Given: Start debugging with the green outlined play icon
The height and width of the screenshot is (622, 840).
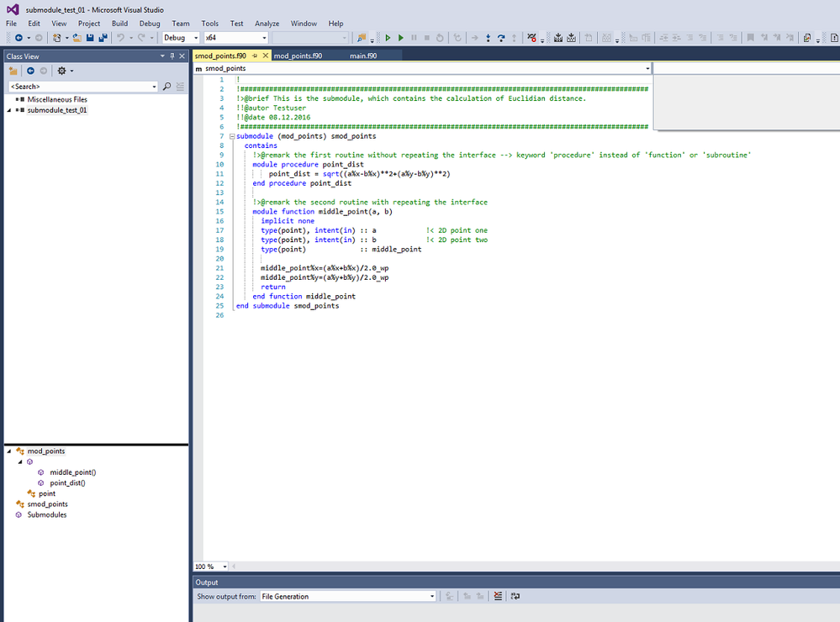Looking at the screenshot, I should (388, 38).
